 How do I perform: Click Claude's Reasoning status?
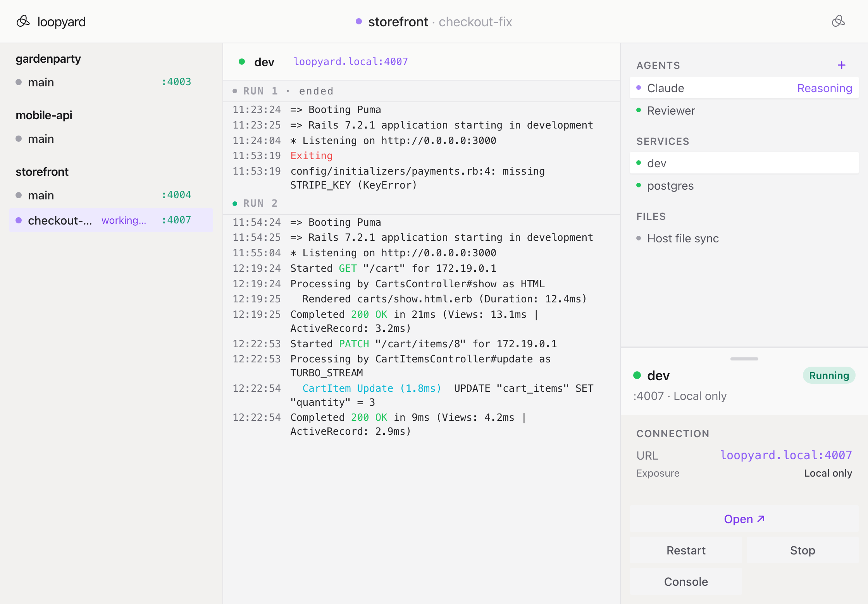coord(825,88)
